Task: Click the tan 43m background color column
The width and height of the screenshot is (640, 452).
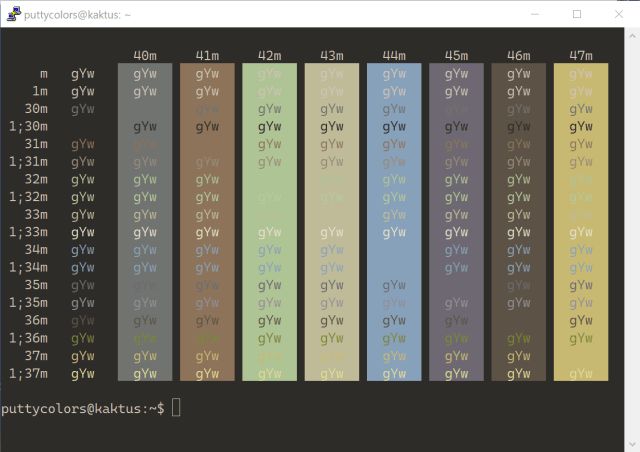Action: point(332,222)
